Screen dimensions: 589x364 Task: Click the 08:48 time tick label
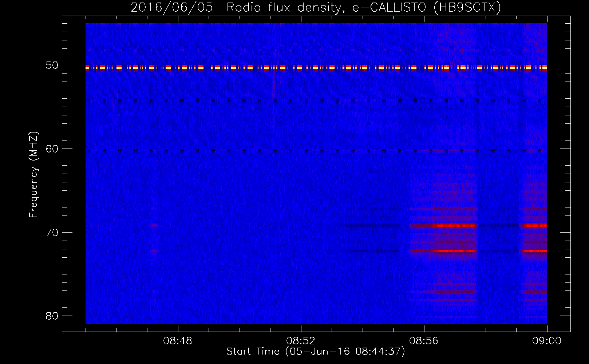point(178,341)
